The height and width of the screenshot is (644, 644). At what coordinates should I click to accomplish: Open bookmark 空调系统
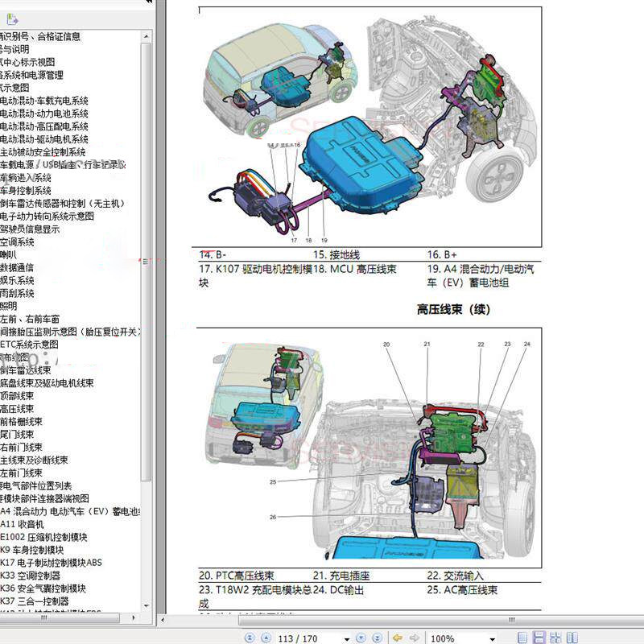[x=17, y=242]
